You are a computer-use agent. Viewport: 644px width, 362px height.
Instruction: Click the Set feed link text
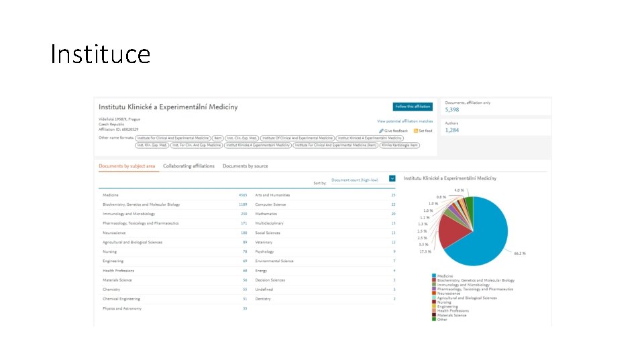(425, 131)
